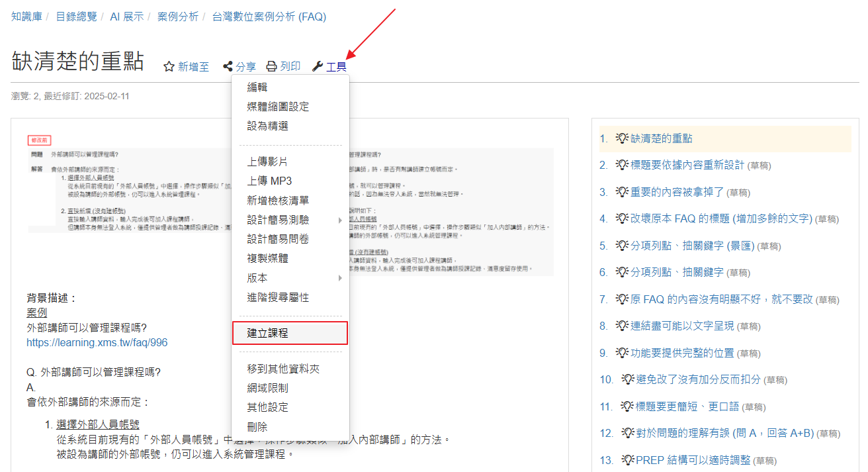Expand the 版本 submenu arrow
The image size is (868, 472).
coord(341,278)
